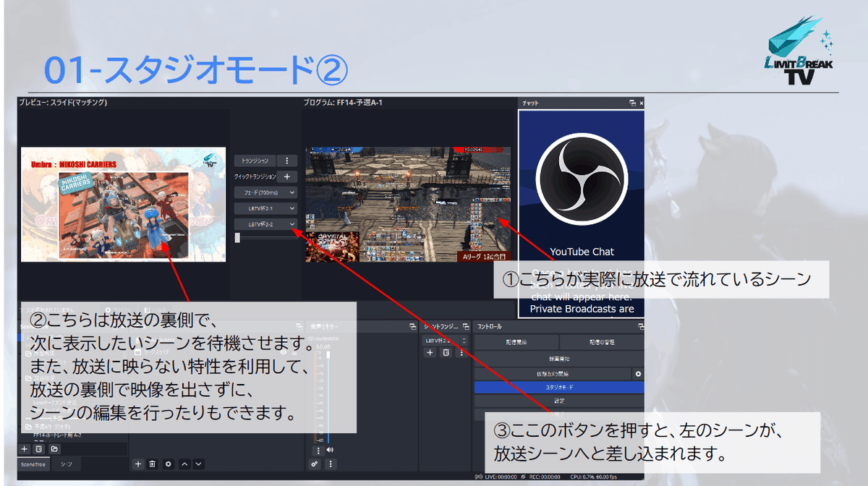Open audio mixer bottom three-dot menu
Screen dimensions: 868x486
click(x=331, y=464)
